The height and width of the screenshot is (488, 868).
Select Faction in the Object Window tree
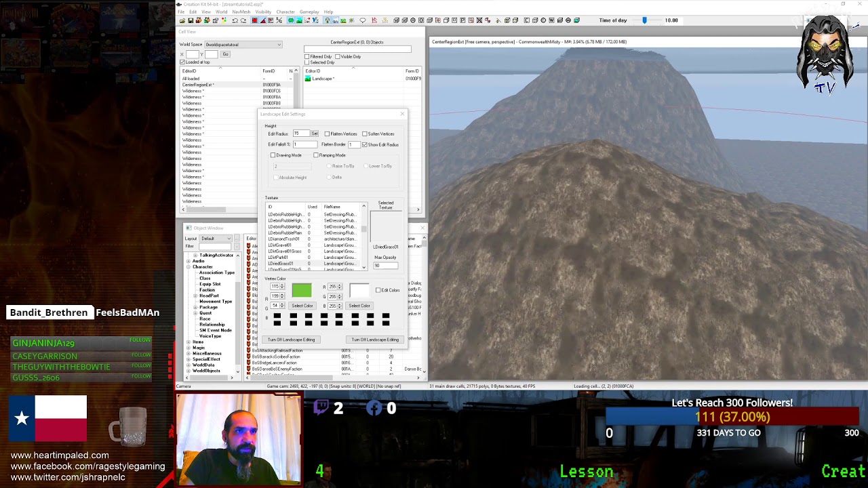[208, 290]
